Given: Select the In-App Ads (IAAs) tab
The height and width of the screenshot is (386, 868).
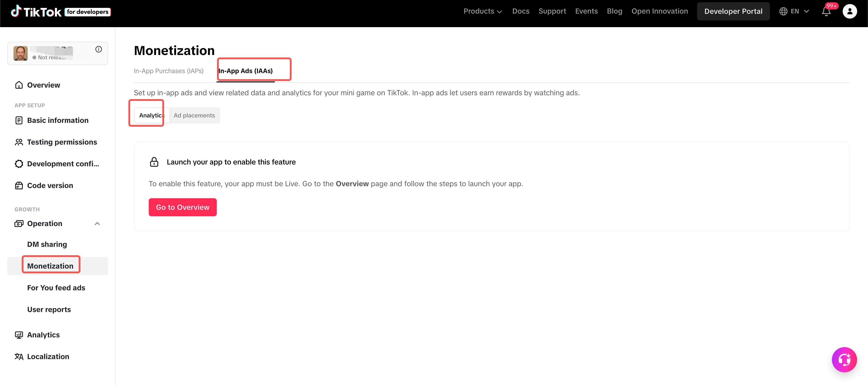Looking at the screenshot, I should click(x=246, y=71).
